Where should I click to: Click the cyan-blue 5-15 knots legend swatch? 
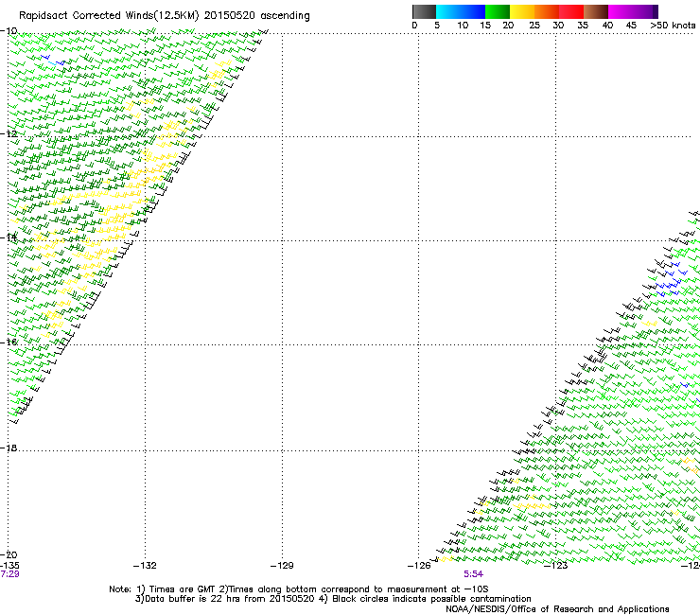coord(461,11)
